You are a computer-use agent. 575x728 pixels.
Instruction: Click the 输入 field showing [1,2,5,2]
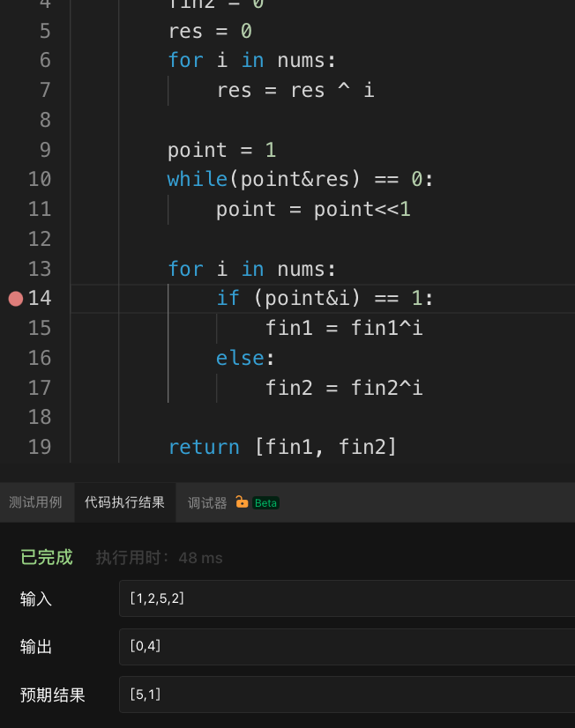click(x=346, y=598)
